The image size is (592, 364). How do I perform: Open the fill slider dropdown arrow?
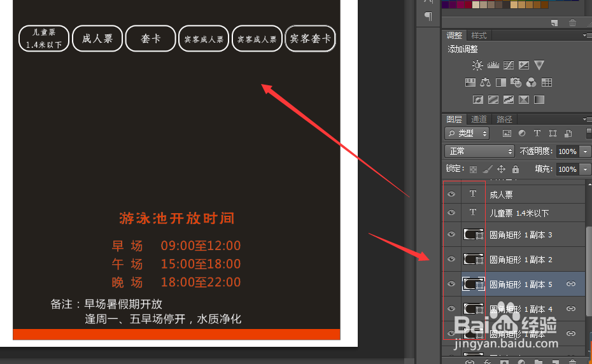[x=585, y=169]
